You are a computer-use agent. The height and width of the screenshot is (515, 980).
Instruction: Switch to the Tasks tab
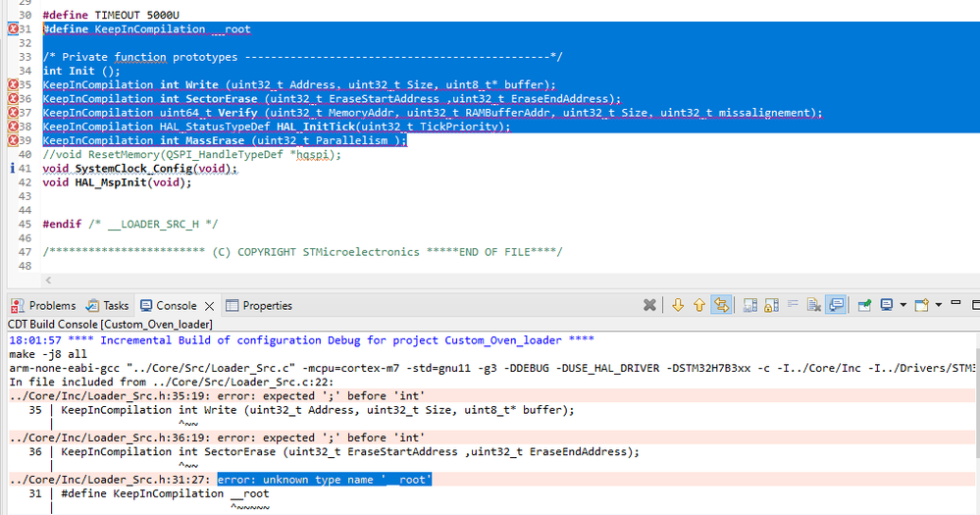click(108, 306)
